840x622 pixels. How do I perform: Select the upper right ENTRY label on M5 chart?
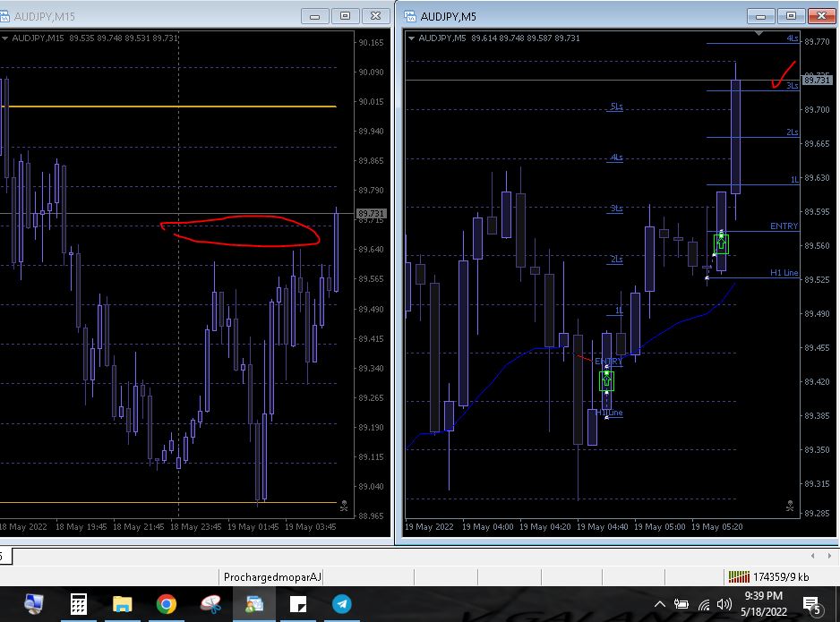click(x=784, y=226)
